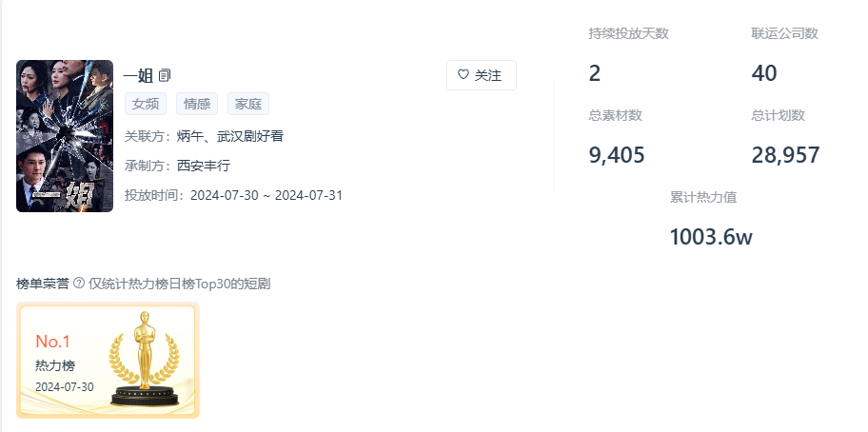Open the producer link 西安丰行
The image size is (868, 432).
(x=204, y=166)
